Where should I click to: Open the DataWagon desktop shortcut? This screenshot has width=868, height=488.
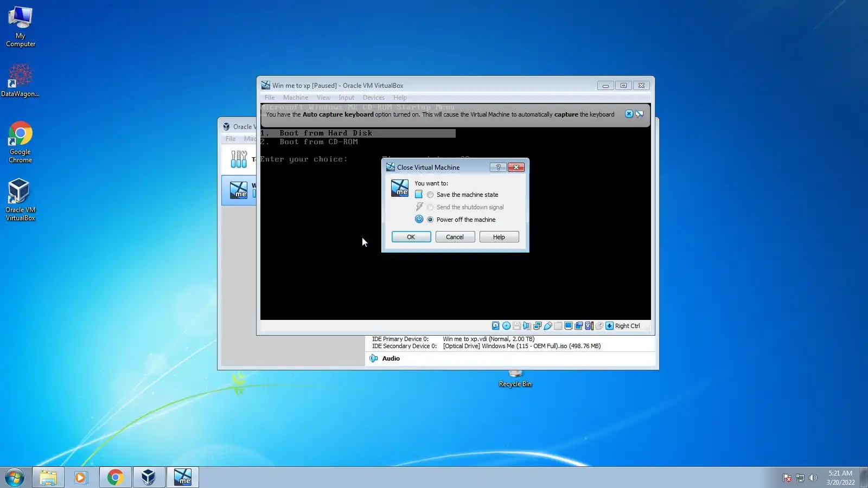point(21,80)
